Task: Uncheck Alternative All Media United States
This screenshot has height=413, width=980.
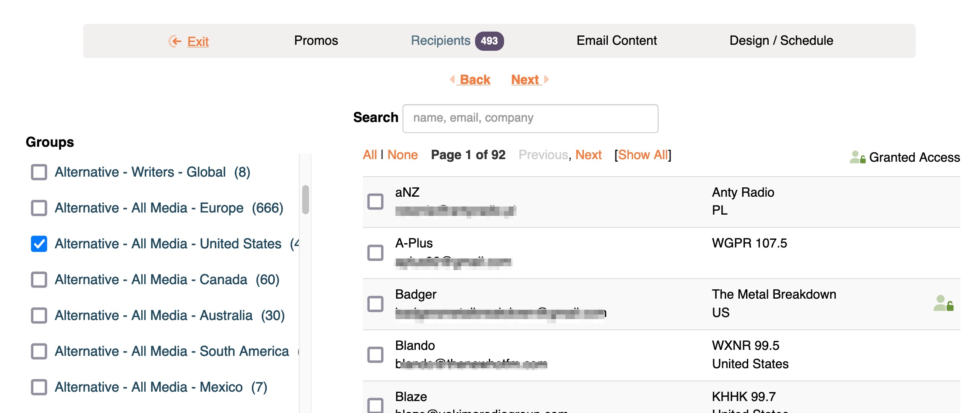Action: [x=39, y=244]
